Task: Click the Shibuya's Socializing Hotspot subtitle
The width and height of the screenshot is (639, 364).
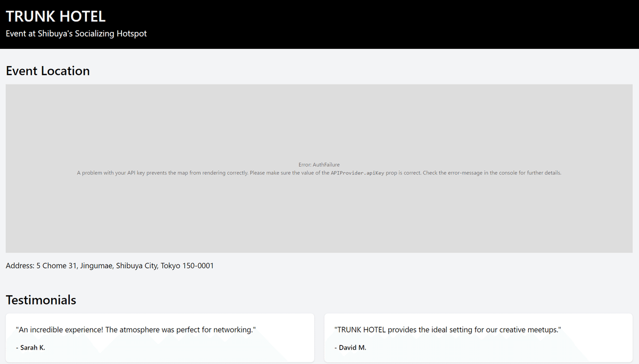Action: 76,34
